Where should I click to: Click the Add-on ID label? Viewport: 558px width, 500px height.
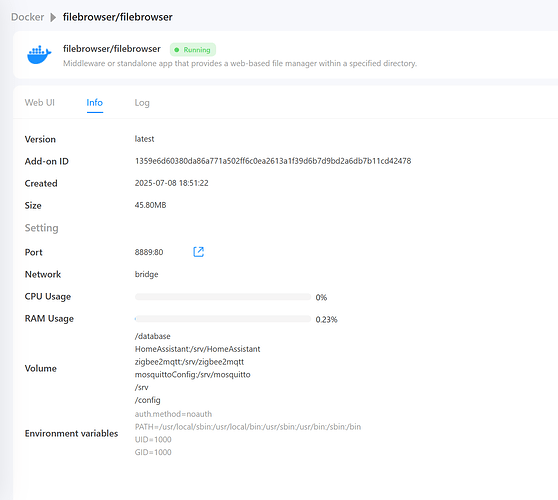click(47, 161)
